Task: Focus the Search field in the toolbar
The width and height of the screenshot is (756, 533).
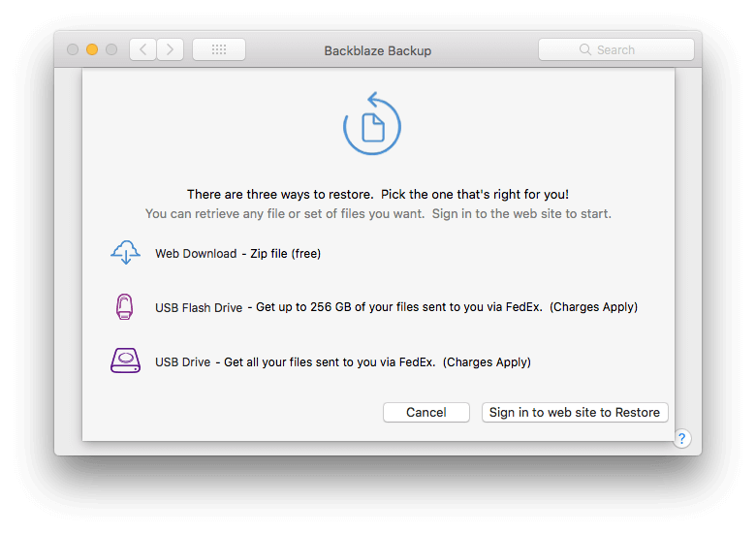Action: (616, 49)
